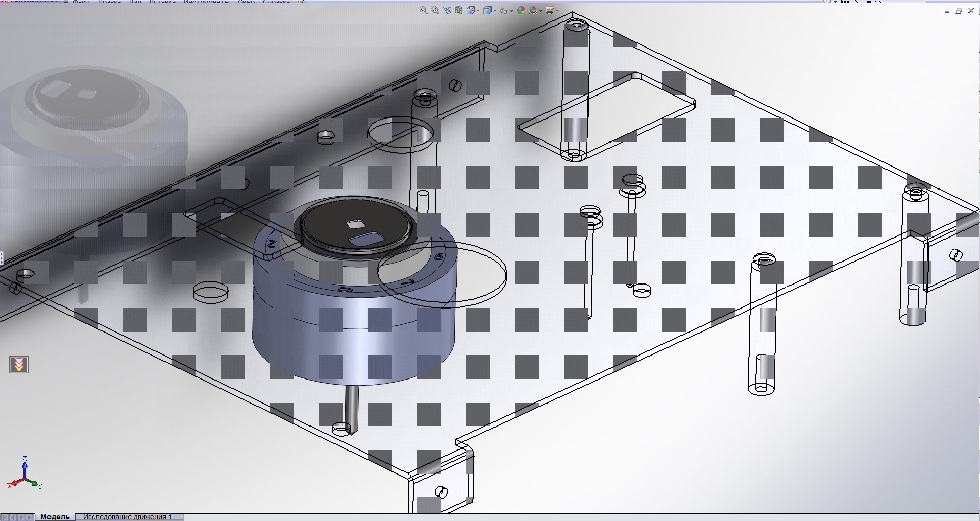The height and width of the screenshot is (521, 980).
Task: Select the number 7 on the dial
Action: click(408, 282)
